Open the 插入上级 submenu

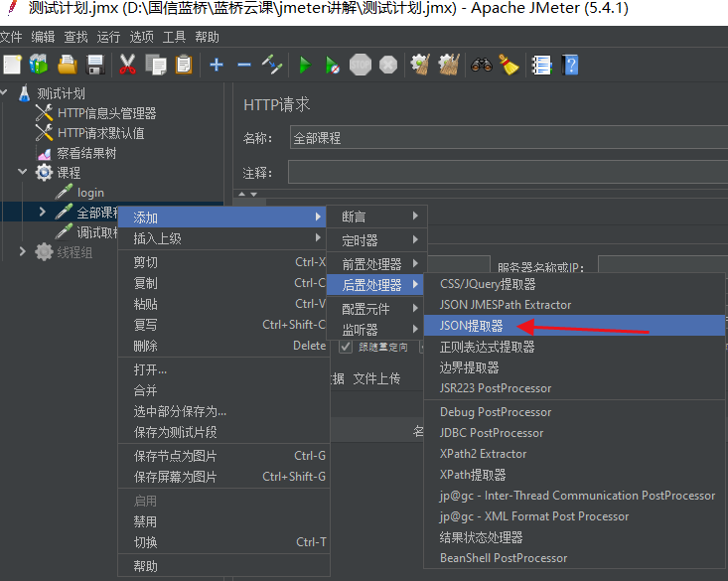click(x=222, y=238)
